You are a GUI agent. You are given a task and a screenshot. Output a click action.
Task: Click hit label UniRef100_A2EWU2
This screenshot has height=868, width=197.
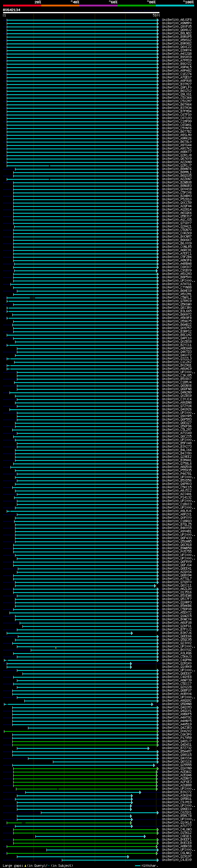click(x=176, y=772)
